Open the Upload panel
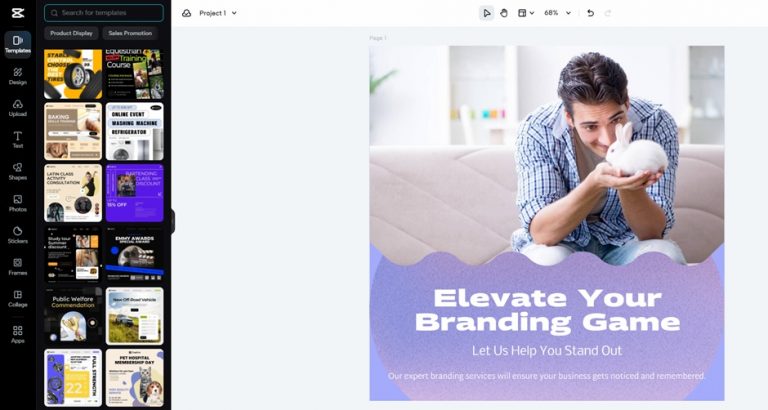 (x=18, y=108)
